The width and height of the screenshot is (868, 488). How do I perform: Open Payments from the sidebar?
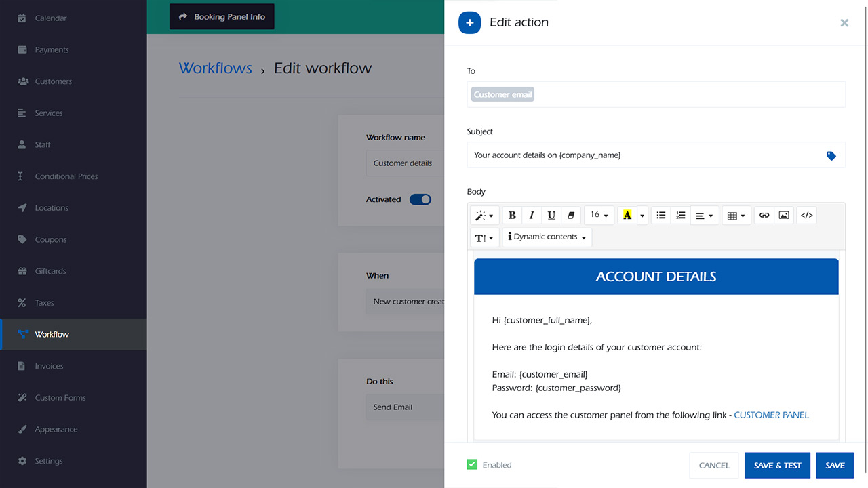(x=73, y=49)
